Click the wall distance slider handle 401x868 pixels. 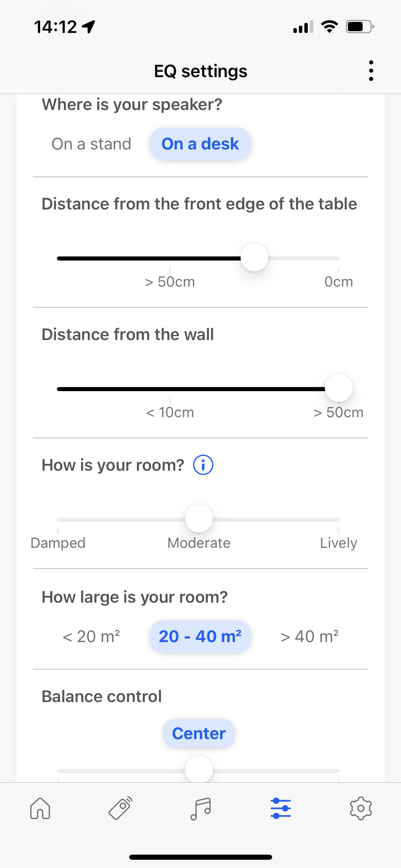(x=339, y=388)
